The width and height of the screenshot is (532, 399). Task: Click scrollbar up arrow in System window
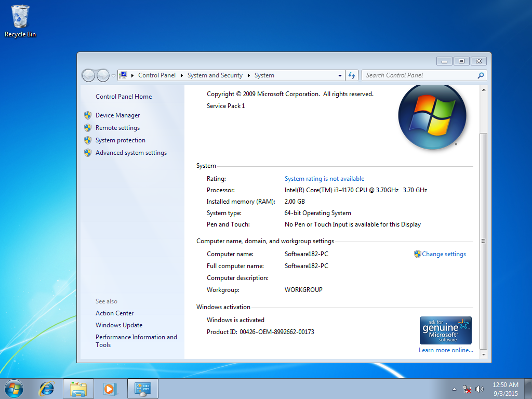coord(484,90)
